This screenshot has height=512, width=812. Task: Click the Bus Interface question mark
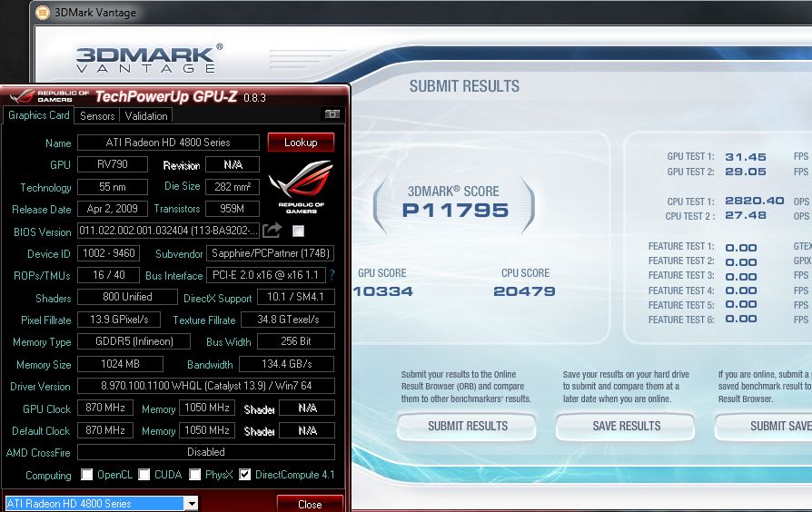[332, 275]
